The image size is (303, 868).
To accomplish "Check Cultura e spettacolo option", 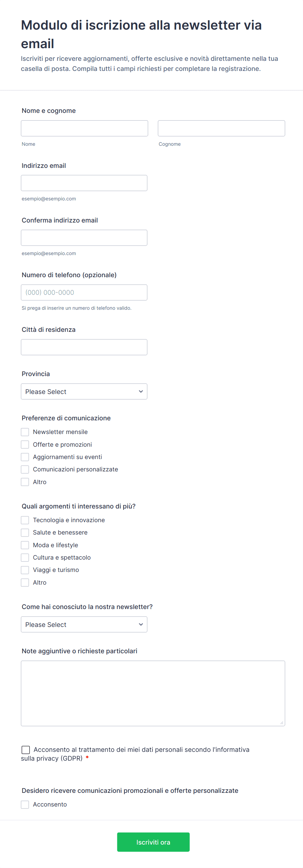I will pos(25,557).
